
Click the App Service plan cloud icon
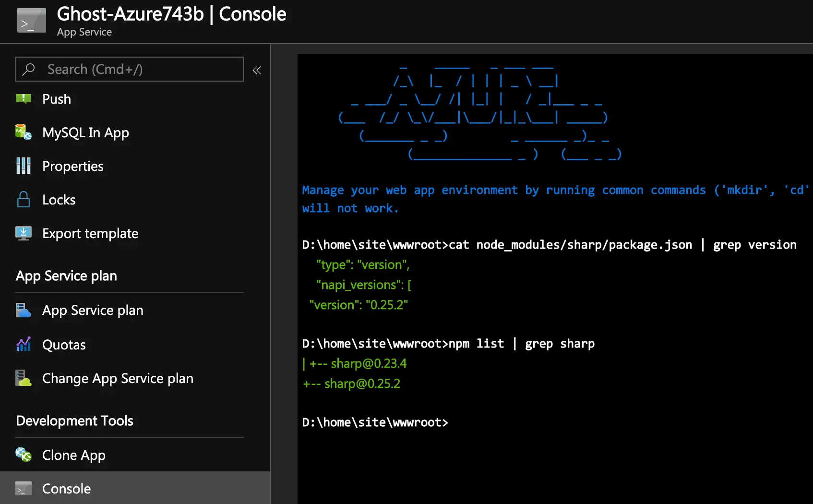pyautogui.click(x=24, y=310)
